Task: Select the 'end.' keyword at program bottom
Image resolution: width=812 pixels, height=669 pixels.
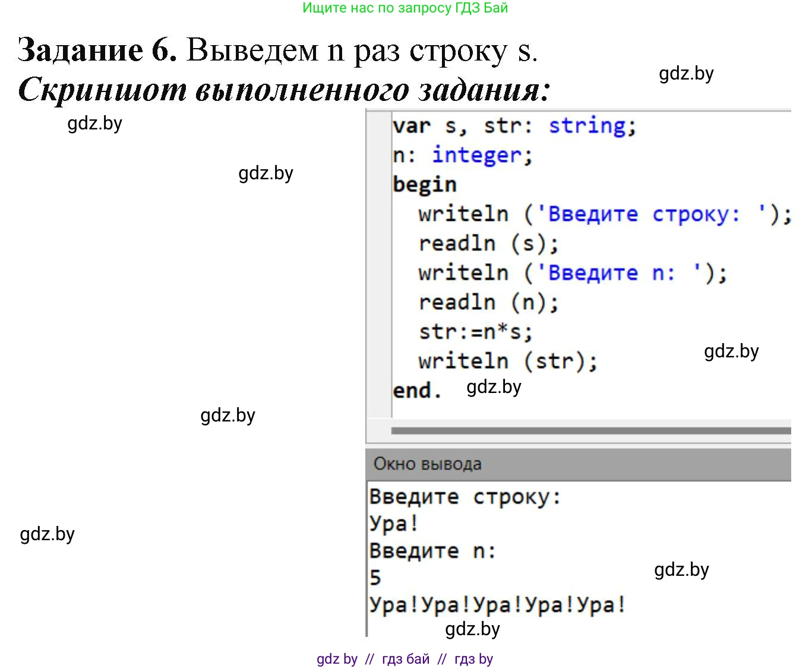Action: pos(416,389)
